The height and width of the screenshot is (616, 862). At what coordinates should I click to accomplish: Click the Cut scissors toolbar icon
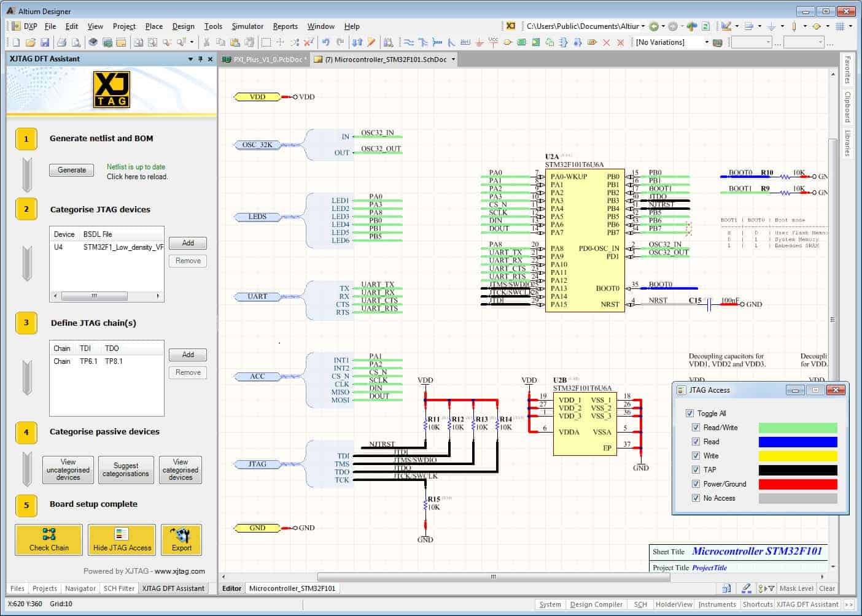[206, 42]
